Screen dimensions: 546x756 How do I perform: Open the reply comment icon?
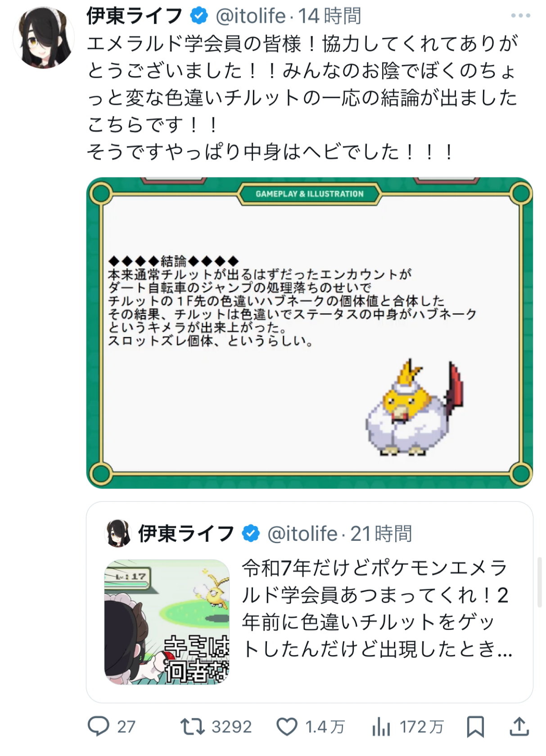pos(98,726)
